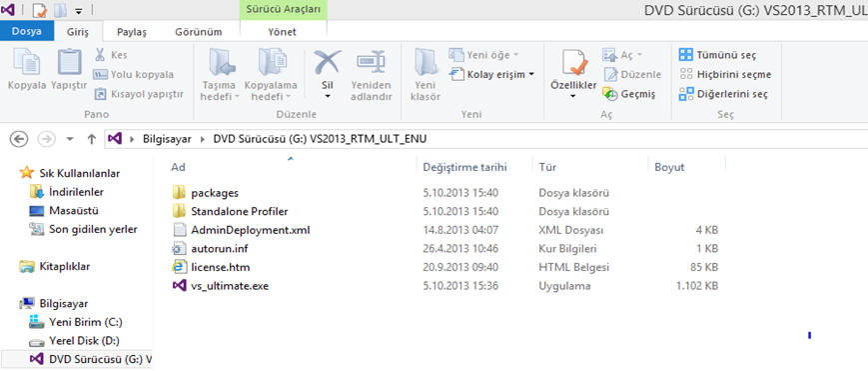
Task: Click the DVD Sürücüsü (G:) address bar segment
Action: (x=320, y=139)
